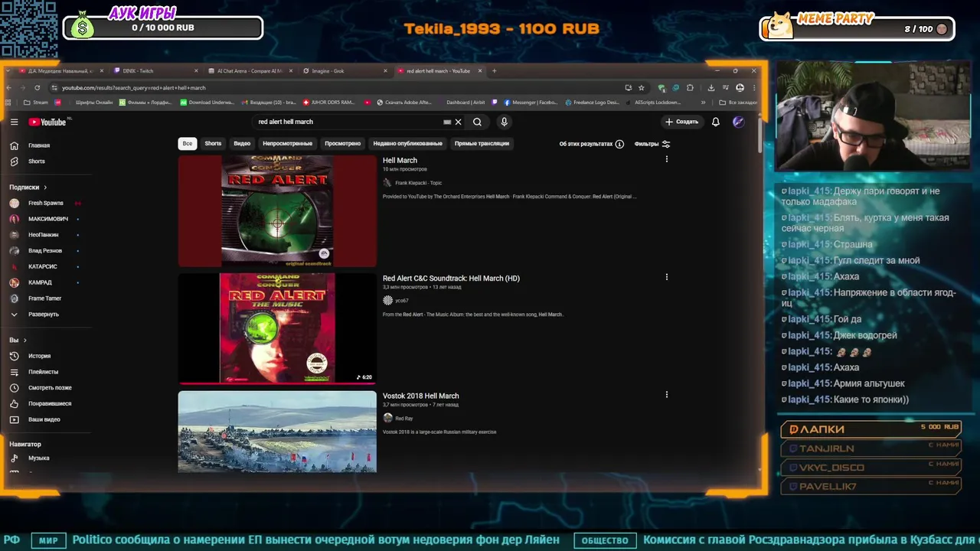
Task: Select the Просмотрено filter chip
Action: (x=342, y=143)
